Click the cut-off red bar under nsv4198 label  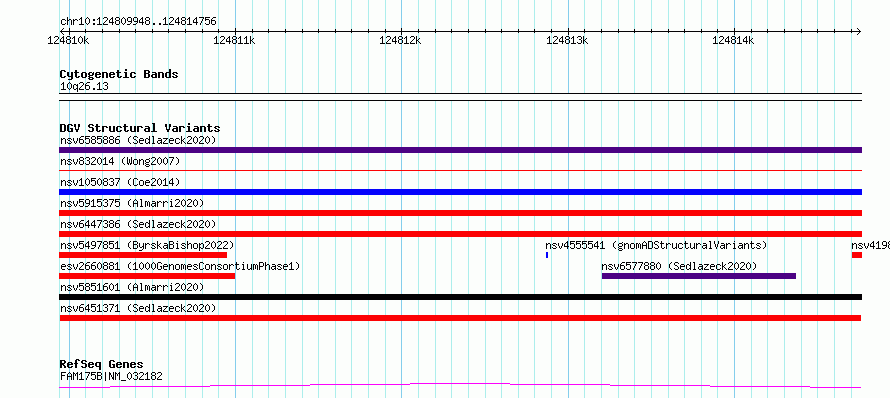pos(857,255)
